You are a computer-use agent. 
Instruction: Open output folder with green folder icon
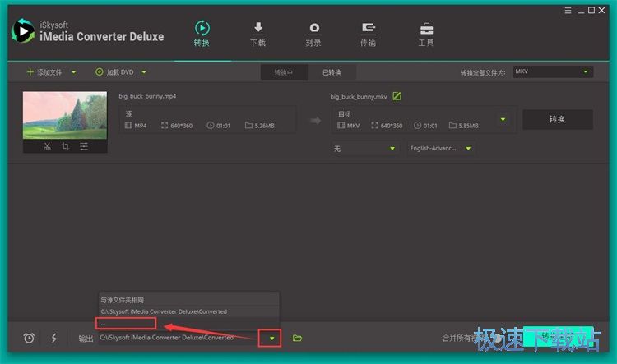[298, 338]
